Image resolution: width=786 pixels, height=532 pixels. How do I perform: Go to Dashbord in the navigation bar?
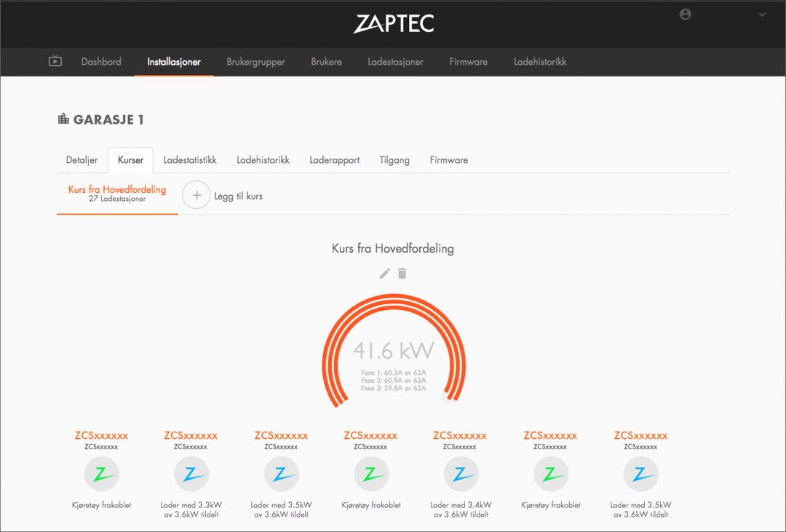click(101, 62)
